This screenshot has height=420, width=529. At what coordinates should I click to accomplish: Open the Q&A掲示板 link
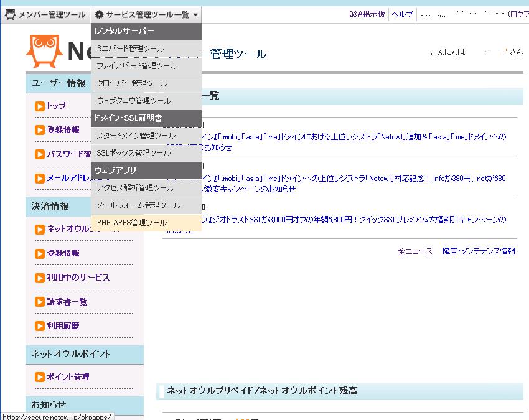pyautogui.click(x=366, y=14)
